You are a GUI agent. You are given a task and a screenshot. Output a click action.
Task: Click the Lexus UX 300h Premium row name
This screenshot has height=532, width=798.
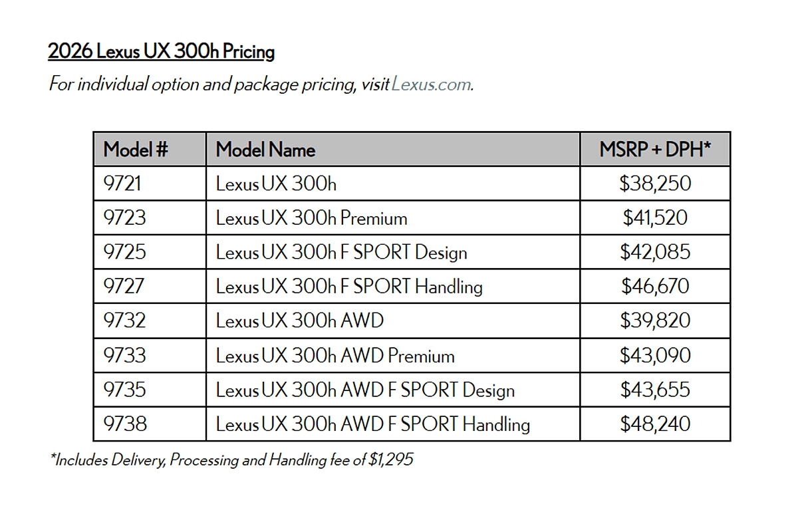pyautogui.click(x=311, y=218)
